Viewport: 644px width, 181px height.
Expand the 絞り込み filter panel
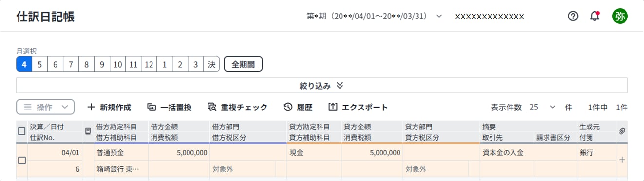pos(322,86)
